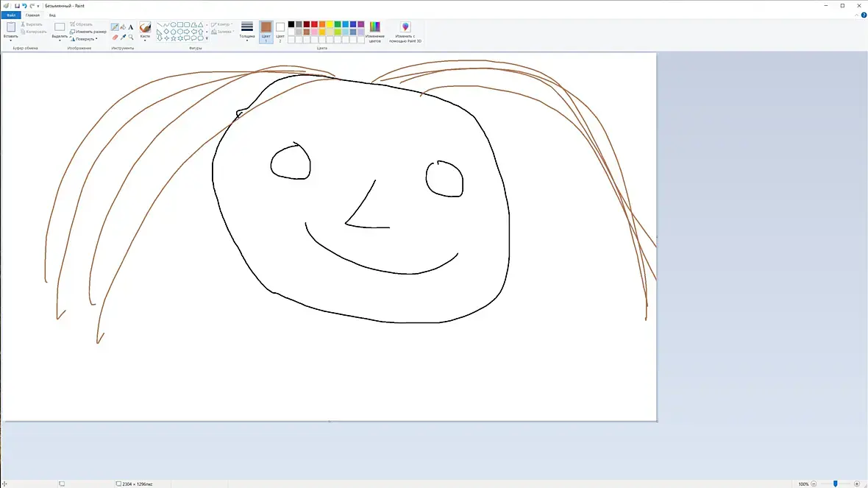Choose the five-point star shape

(174, 38)
